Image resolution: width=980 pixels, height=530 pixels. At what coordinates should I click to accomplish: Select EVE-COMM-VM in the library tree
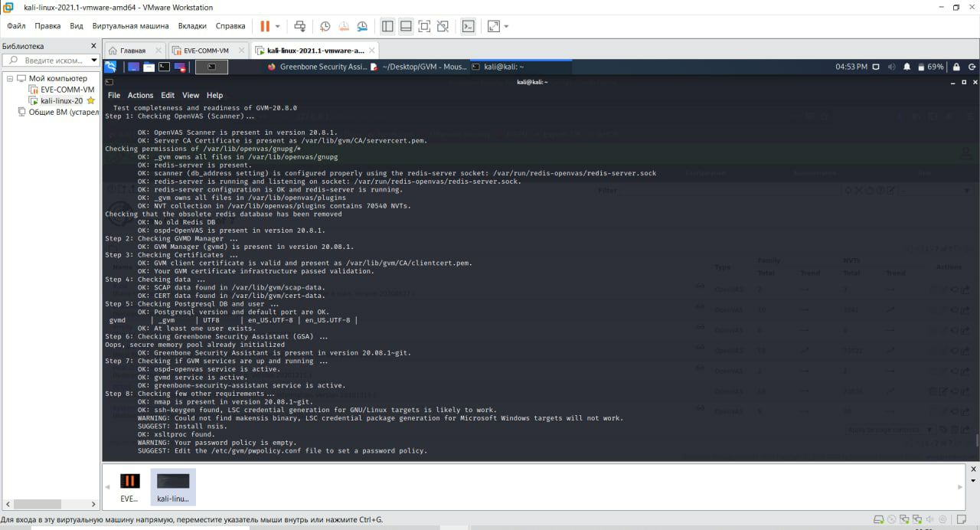(x=62, y=90)
